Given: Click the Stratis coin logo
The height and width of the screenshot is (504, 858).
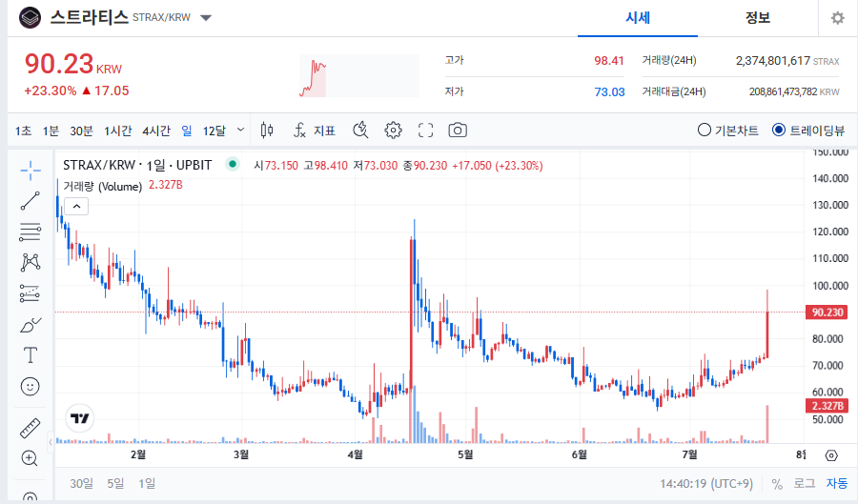Looking at the screenshot, I should pyautogui.click(x=31, y=17).
